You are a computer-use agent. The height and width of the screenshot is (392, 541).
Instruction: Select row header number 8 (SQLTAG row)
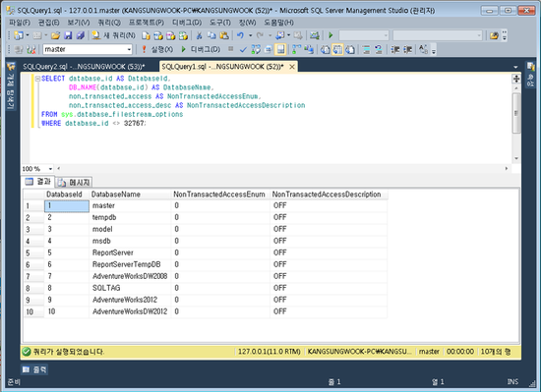tap(33, 288)
